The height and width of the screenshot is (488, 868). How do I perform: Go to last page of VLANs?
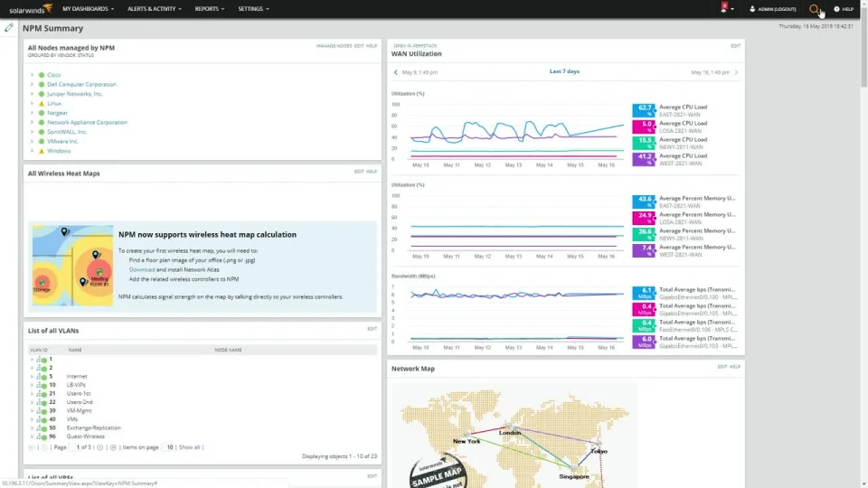pyautogui.click(x=113, y=447)
